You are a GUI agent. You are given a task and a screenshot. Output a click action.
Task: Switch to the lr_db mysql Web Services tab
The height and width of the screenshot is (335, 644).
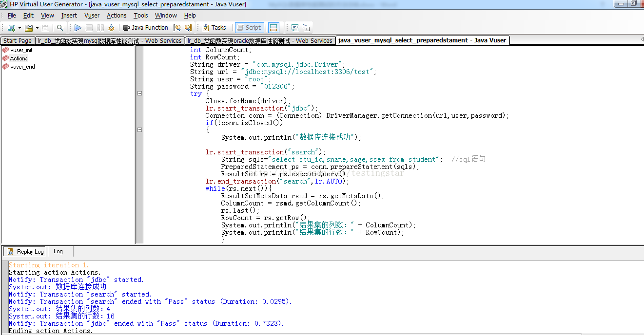(x=110, y=41)
